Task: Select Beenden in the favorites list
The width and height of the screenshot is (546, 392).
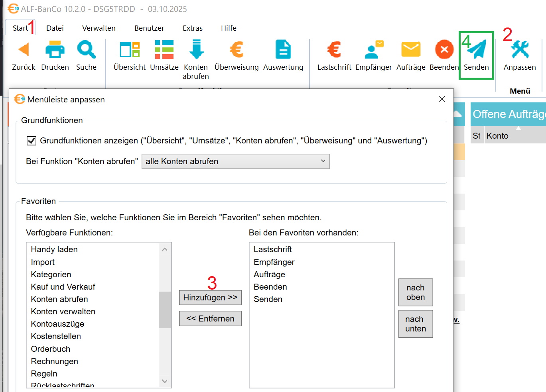Action: click(x=270, y=287)
